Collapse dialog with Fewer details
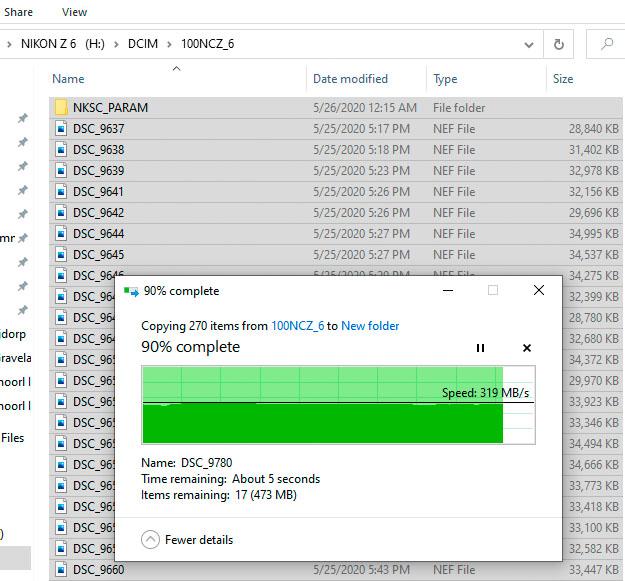Image resolution: width=625 pixels, height=581 pixels. [x=187, y=540]
